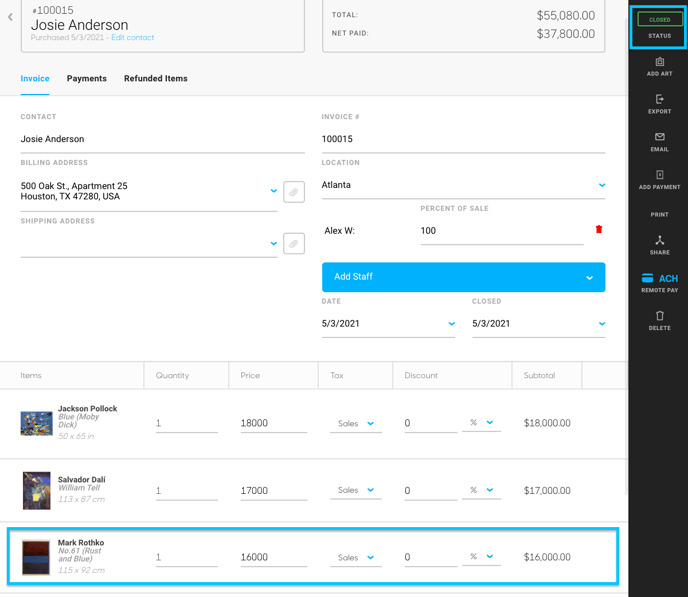The image size is (688, 597).
Task: Click discount field for Jackson Pollock
Action: pyautogui.click(x=430, y=423)
